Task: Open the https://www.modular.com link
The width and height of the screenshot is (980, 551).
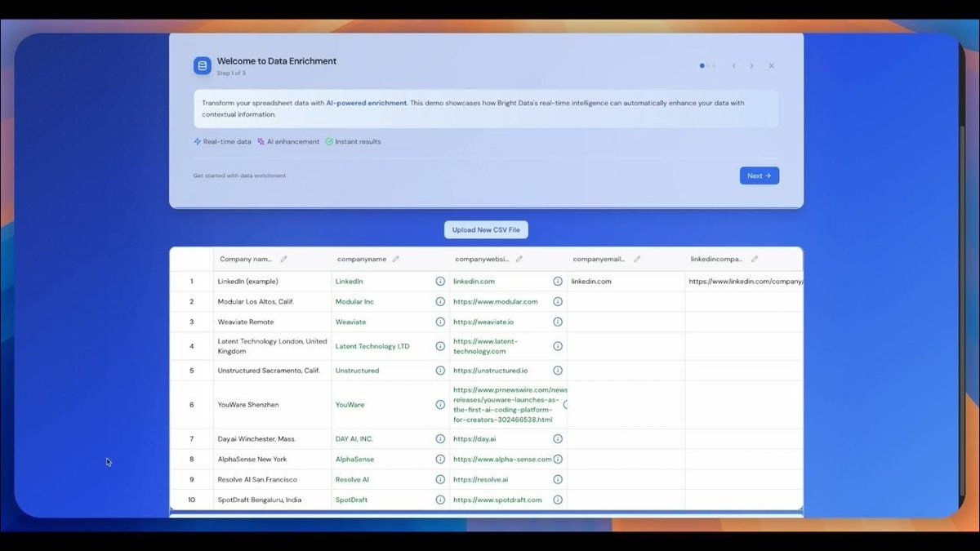Action: pyautogui.click(x=495, y=301)
